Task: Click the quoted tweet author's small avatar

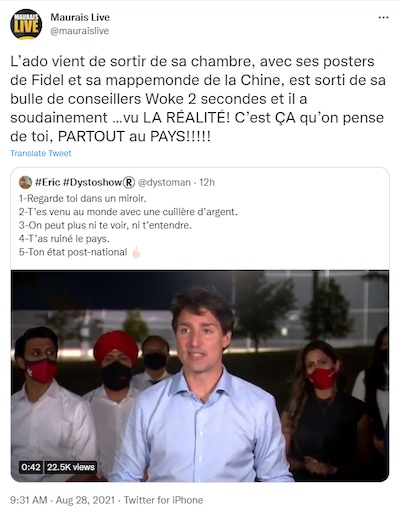Action: [x=25, y=182]
